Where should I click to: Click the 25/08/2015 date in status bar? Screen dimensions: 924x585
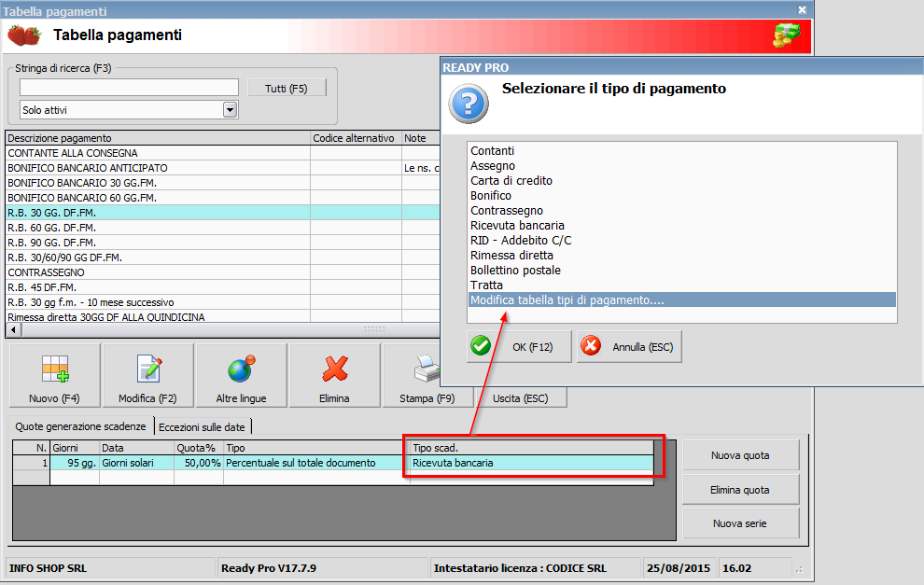(679, 568)
